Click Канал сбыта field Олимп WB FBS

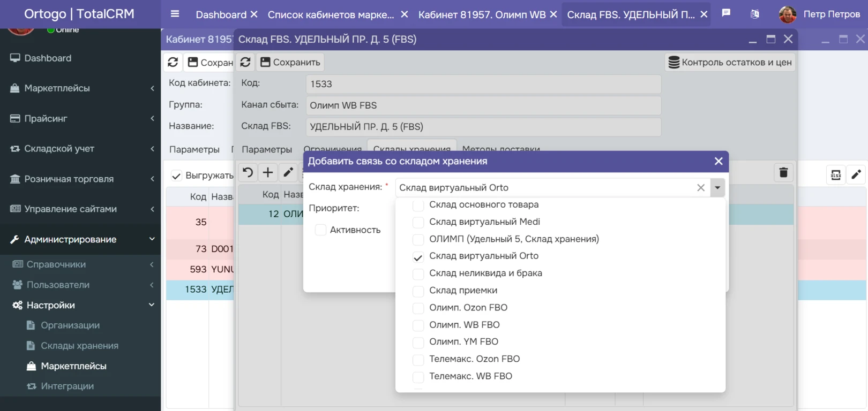tap(483, 105)
